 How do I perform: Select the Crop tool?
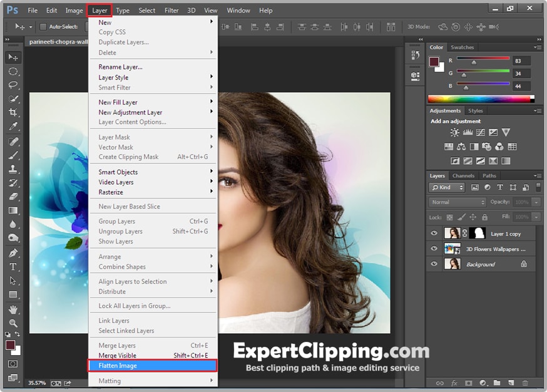coord(13,113)
